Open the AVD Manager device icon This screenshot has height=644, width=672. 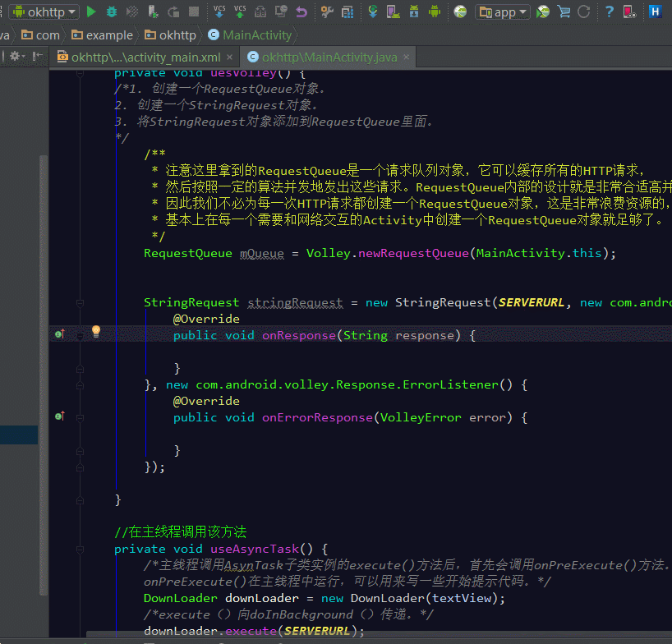coord(393,11)
